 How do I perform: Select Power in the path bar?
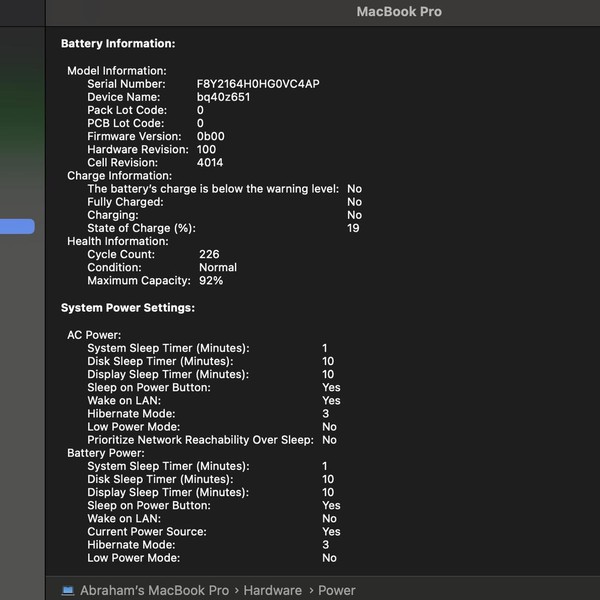[x=337, y=590]
